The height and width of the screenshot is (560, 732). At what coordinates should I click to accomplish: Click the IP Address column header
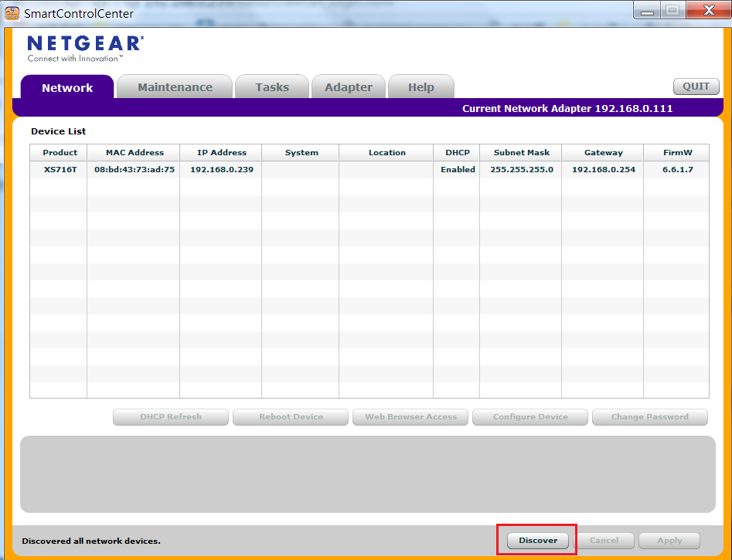[221, 153]
